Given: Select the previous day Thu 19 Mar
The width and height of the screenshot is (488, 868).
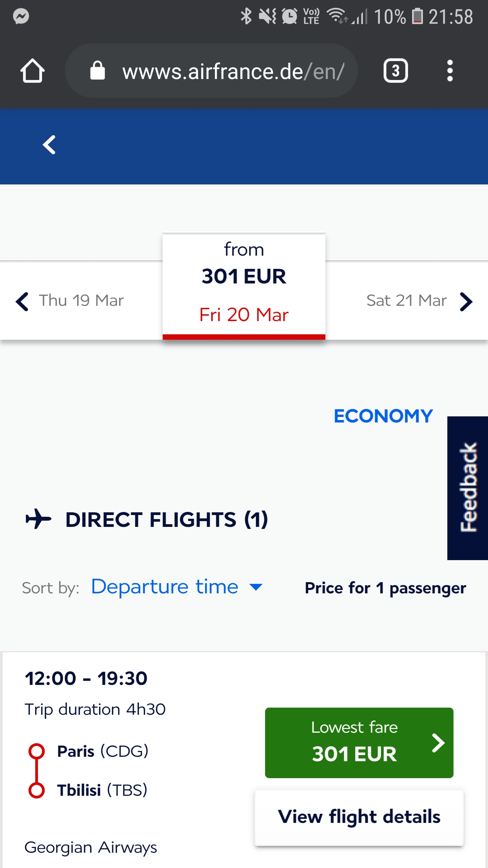Looking at the screenshot, I should (81, 300).
